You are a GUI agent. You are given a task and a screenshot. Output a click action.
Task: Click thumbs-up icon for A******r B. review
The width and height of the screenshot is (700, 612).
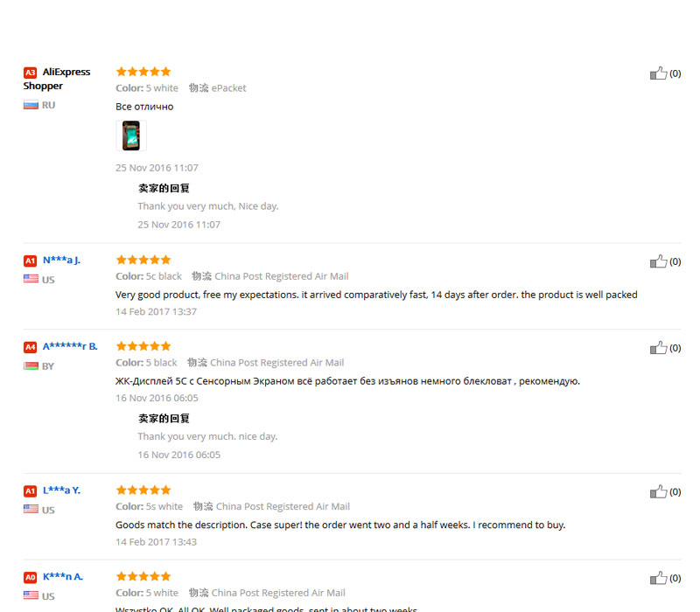coord(658,347)
